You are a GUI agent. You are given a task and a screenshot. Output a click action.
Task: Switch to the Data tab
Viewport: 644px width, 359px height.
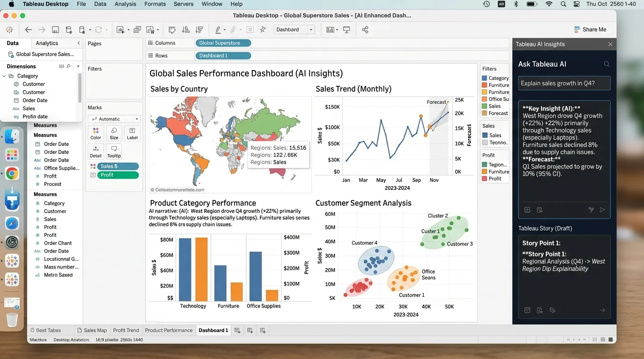[13, 43]
